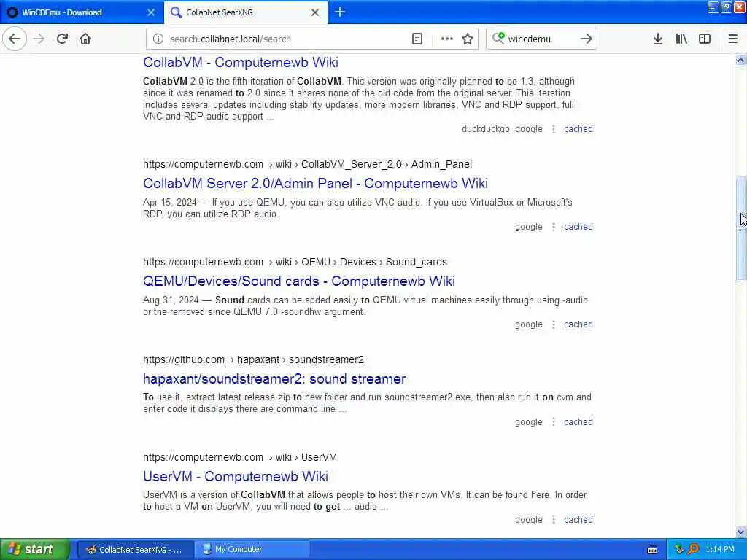Image resolution: width=747 pixels, height=560 pixels.
Task: Open the Firefox hamburger menu
Action: coord(732,39)
